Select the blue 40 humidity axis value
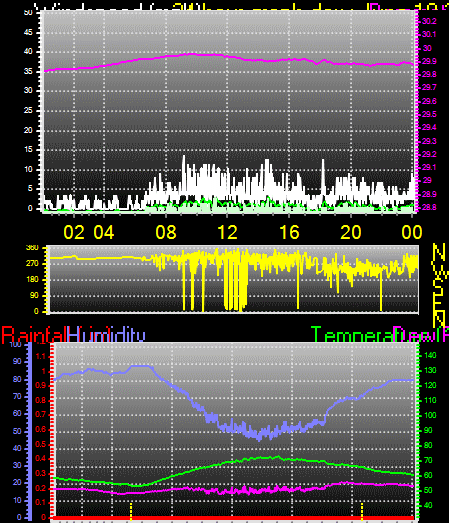This screenshot has height=523, width=449. (x=17, y=448)
